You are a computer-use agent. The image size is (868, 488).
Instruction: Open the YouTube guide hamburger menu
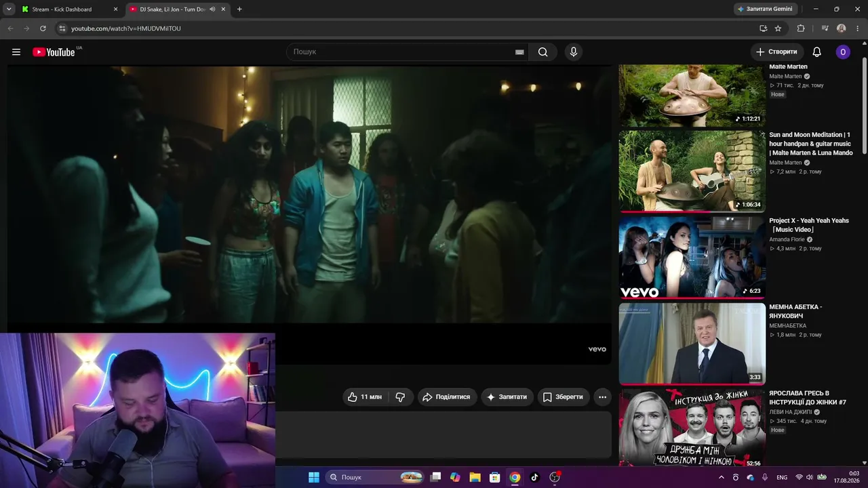click(16, 52)
